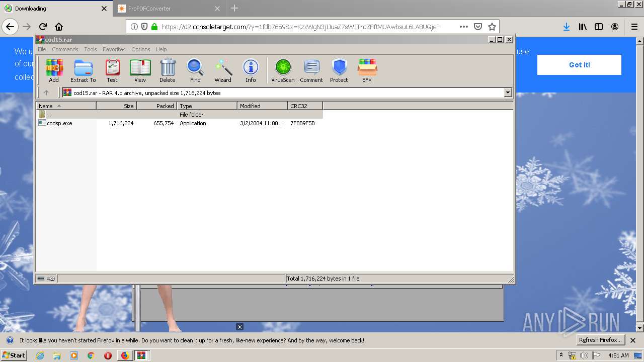
Task: Select the parent folder '..' row
Action: pyautogui.click(x=180, y=115)
